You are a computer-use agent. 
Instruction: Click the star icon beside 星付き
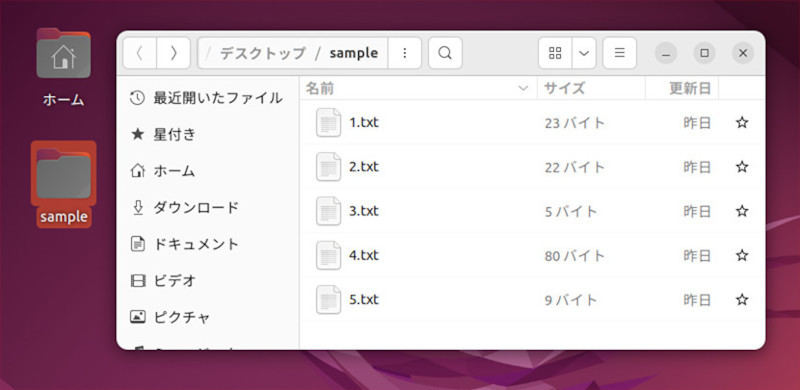click(137, 135)
